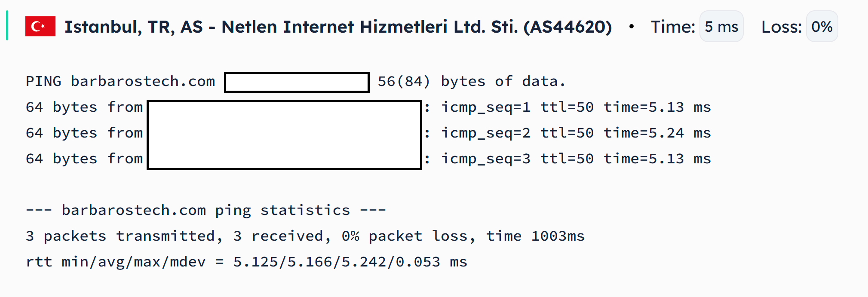Viewport: 868px width, 297px height.
Task: Click the barbarostech.com ping statistics header
Action: [x=206, y=210]
